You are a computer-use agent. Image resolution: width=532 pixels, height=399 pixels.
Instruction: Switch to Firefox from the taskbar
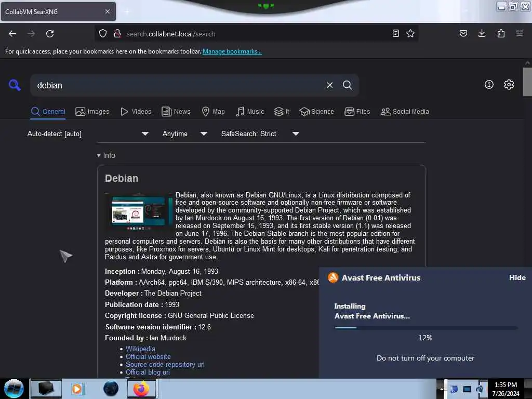[x=141, y=389]
